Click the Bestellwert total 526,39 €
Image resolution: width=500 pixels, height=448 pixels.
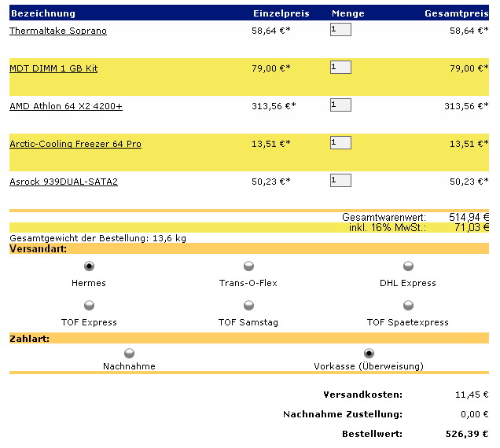click(467, 434)
